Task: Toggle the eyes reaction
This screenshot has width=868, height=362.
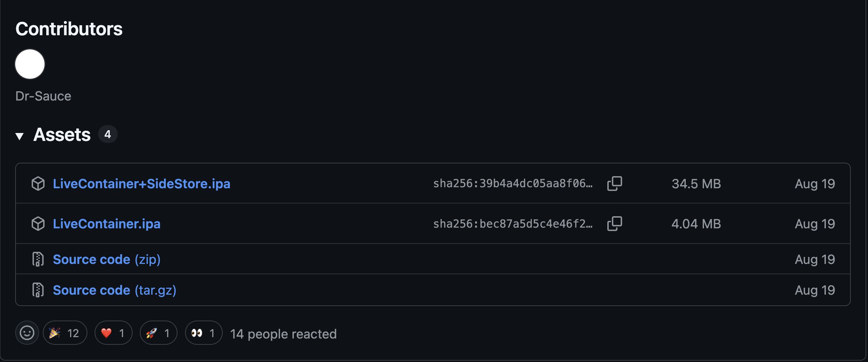Action: [x=204, y=333]
